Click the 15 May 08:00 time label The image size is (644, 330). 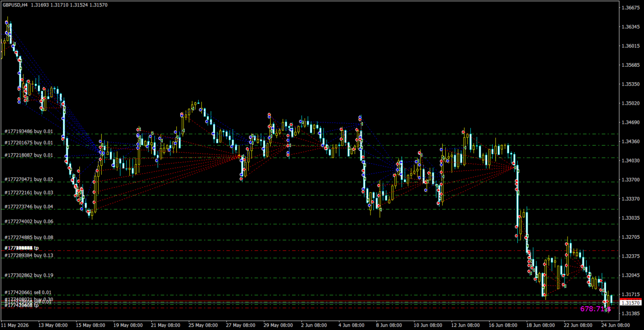point(90,325)
